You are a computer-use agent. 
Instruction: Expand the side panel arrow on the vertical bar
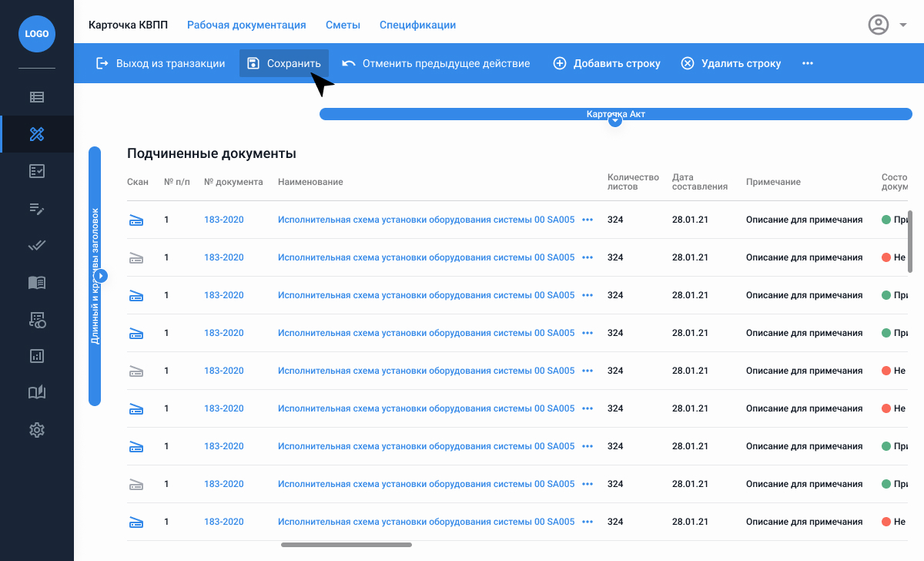(102, 275)
